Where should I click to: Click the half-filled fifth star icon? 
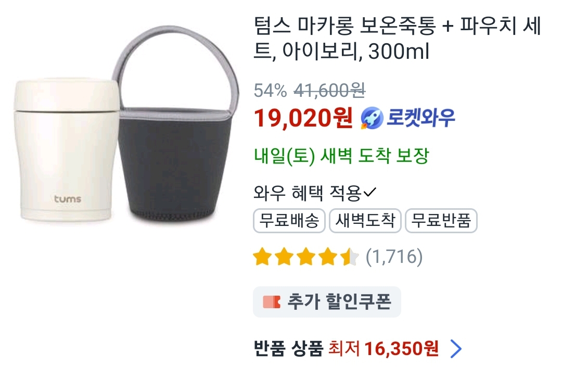click(x=350, y=257)
